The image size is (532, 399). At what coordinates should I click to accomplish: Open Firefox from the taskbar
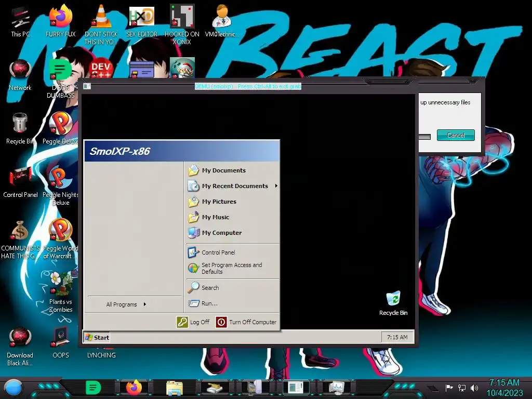134,388
